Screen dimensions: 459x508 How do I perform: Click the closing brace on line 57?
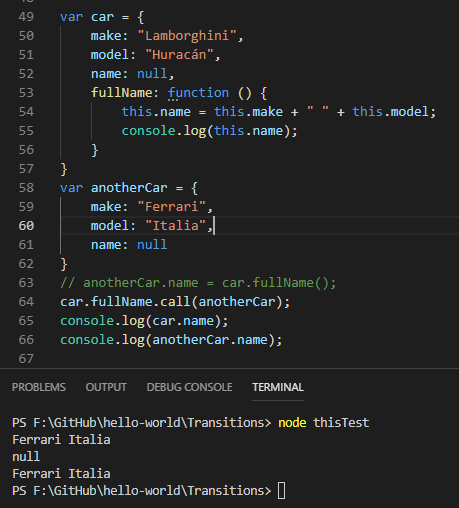click(x=64, y=169)
